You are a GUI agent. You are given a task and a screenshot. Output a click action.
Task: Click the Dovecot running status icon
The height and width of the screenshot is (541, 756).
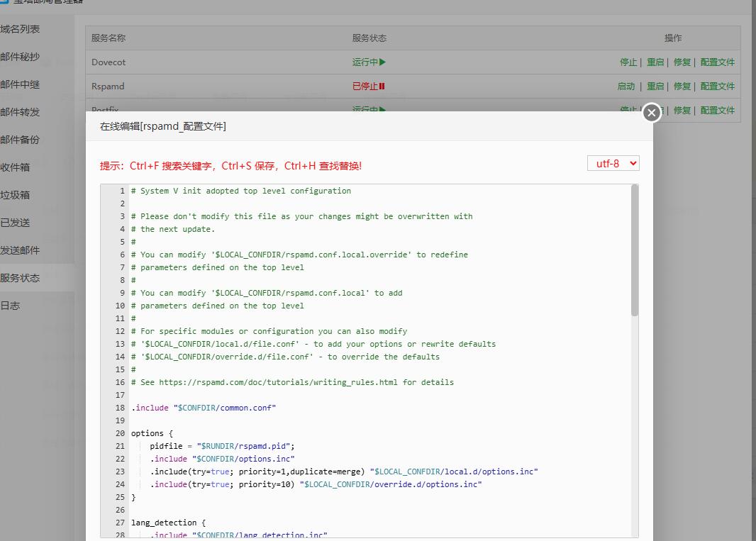click(x=382, y=62)
